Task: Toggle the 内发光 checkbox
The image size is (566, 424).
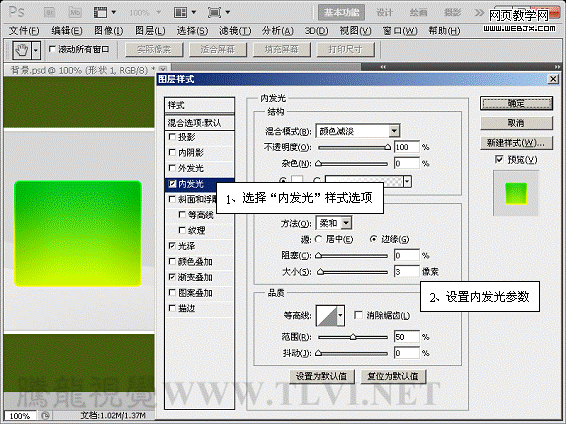Action: click(173, 184)
